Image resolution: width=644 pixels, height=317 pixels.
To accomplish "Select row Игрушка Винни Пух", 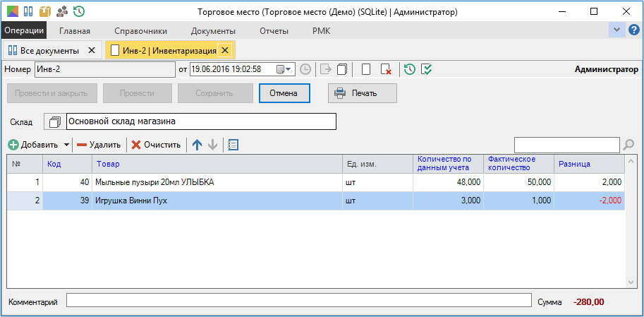I will 316,201.
